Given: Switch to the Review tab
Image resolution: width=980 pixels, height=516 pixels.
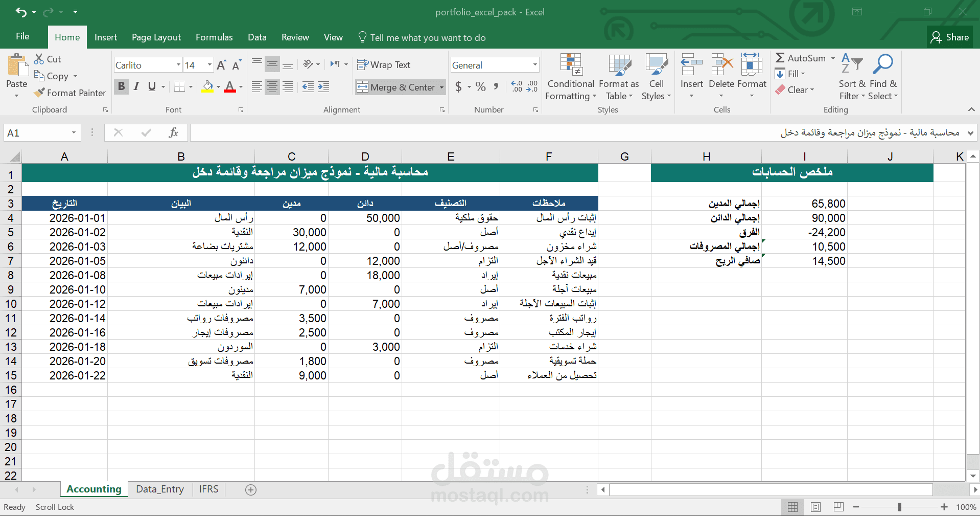Looking at the screenshot, I should click(295, 37).
